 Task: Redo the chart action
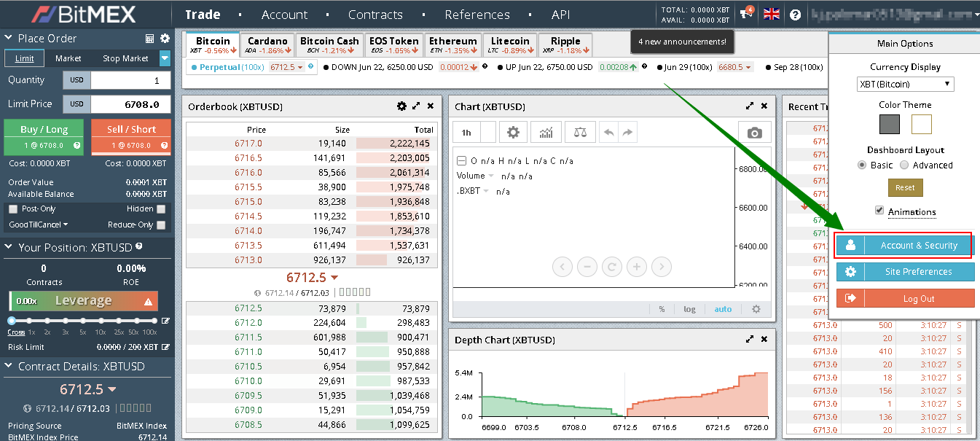click(627, 133)
